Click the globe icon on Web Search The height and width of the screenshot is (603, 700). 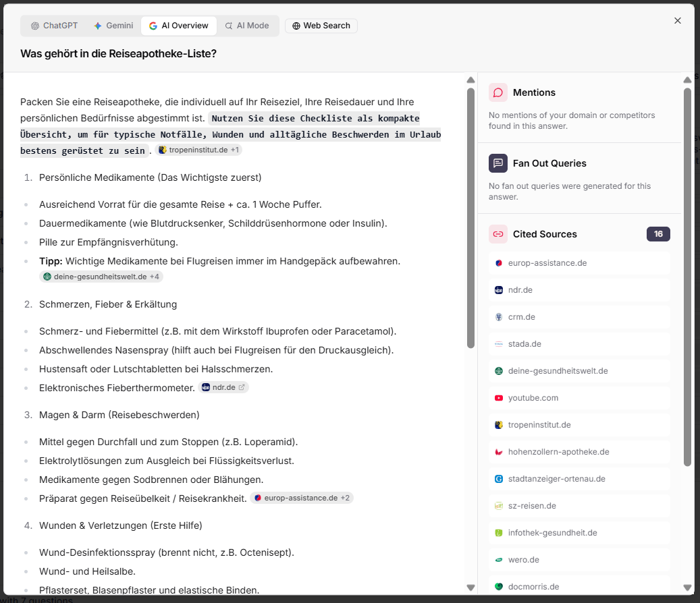pos(296,26)
